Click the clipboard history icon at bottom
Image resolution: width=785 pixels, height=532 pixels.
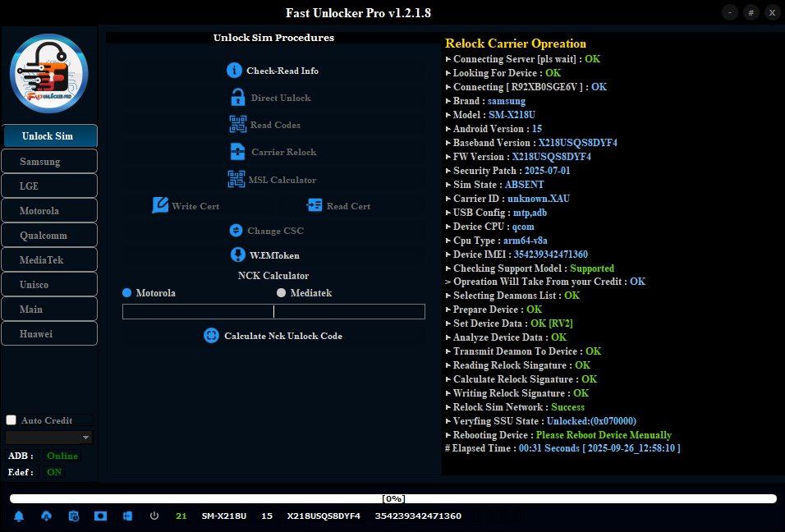74,516
